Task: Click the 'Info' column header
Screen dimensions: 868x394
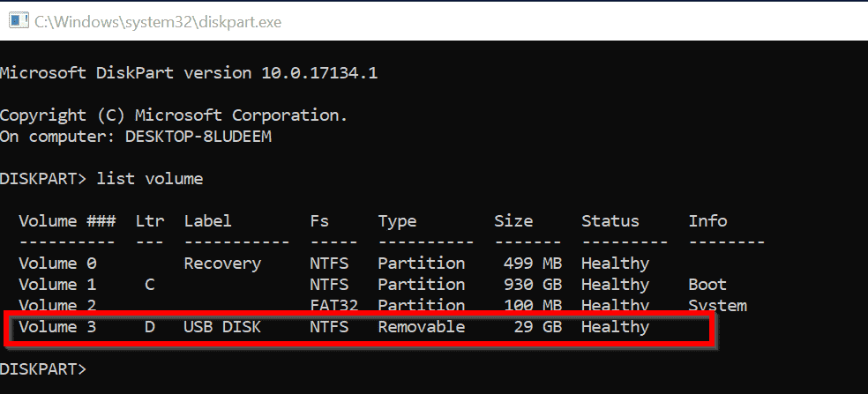Action: click(707, 221)
